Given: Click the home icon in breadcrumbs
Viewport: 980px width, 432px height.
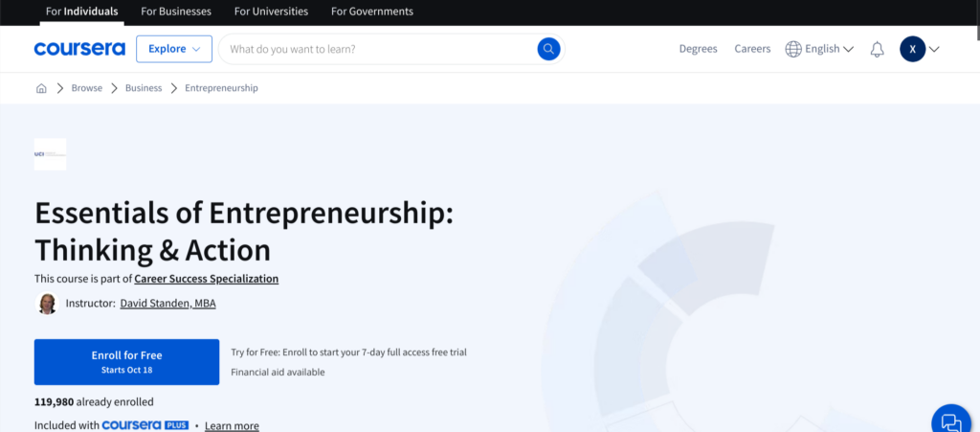Looking at the screenshot, I should point(41,88).
